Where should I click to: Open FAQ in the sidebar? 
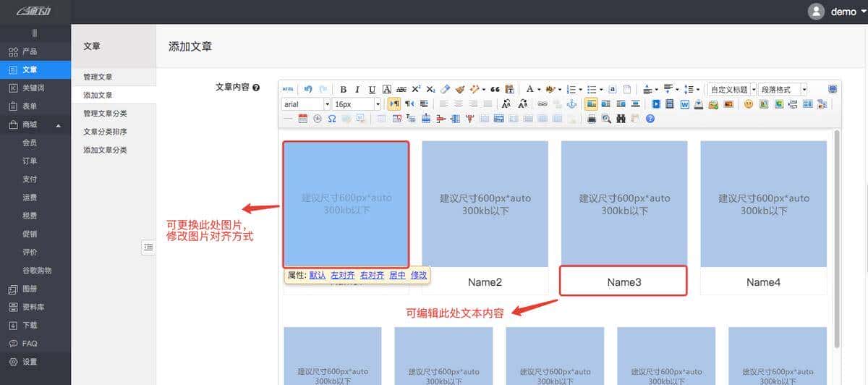35,343
